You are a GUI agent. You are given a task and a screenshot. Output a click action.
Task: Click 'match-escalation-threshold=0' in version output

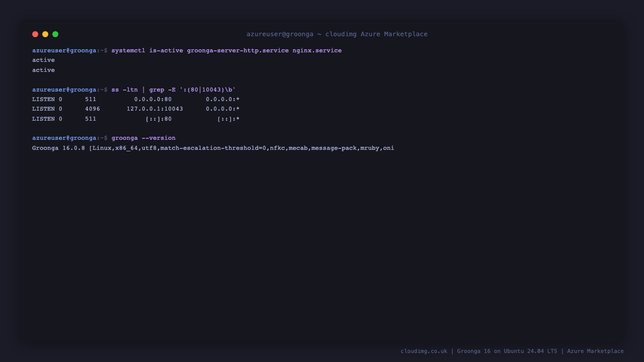[213, 148]
